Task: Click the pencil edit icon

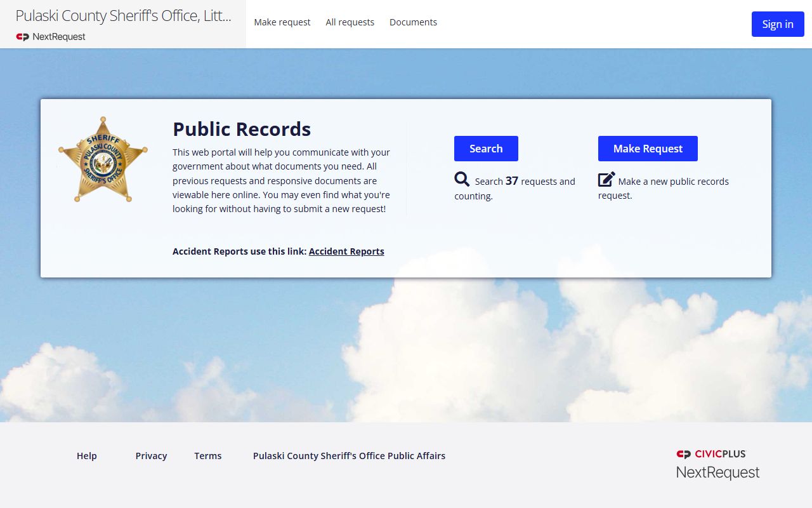Action: 606,179
